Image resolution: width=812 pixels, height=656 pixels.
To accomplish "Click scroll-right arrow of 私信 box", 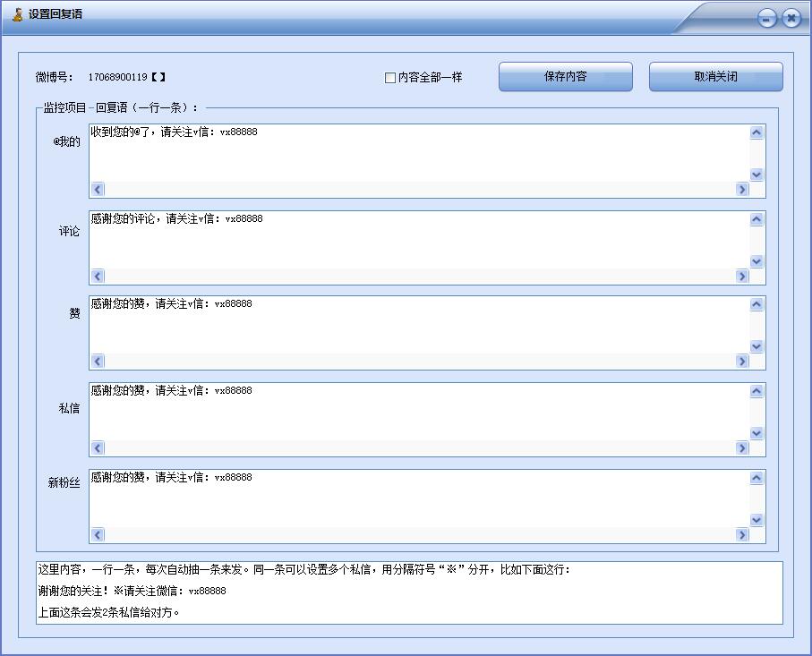I will (742, 448).
